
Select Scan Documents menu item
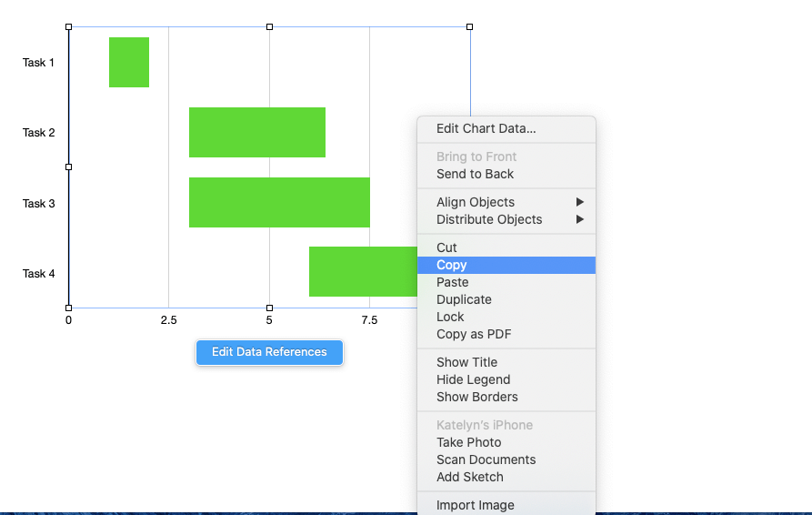click(x=486, y=459)
